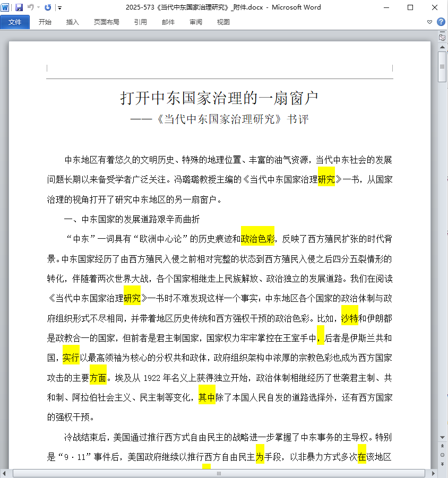The width and height of the screenshot is (448, 478).
Task: Open the 文件 (File) tab
Action: point(15,22)
